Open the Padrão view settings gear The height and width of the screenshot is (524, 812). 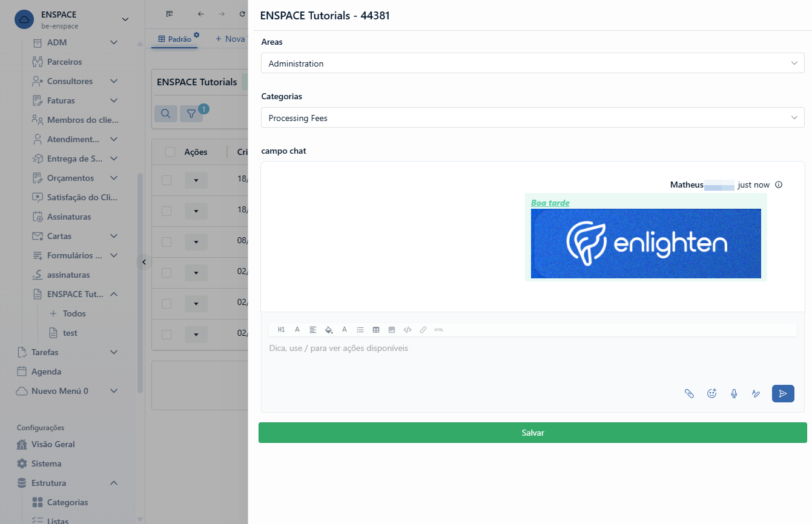click(196, 35)
